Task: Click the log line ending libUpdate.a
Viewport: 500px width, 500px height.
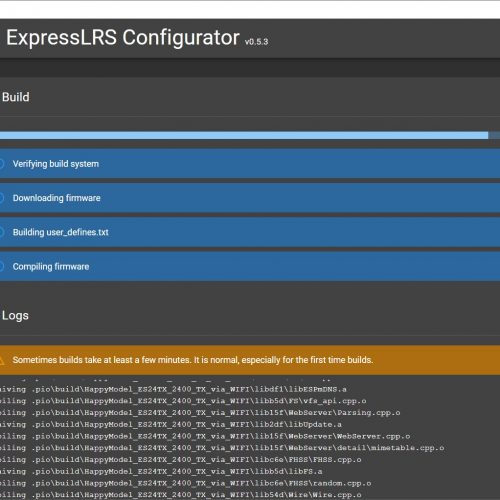Action: [x=171, y=424]
